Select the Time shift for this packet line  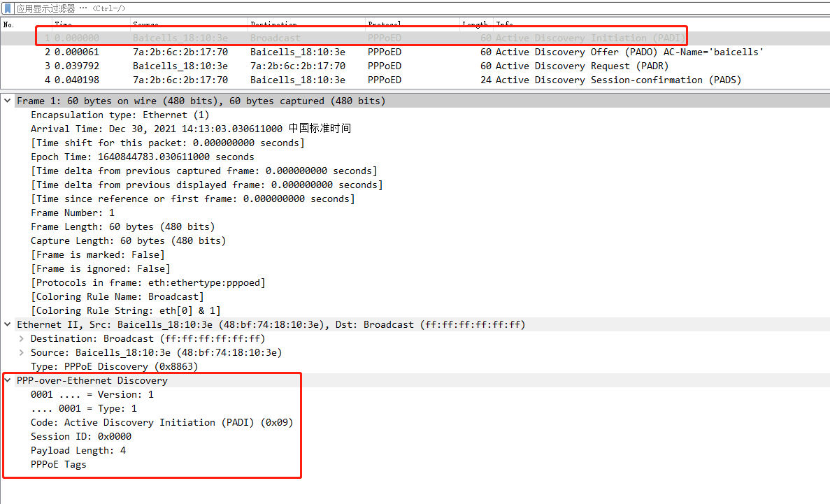tap(167, 143)
